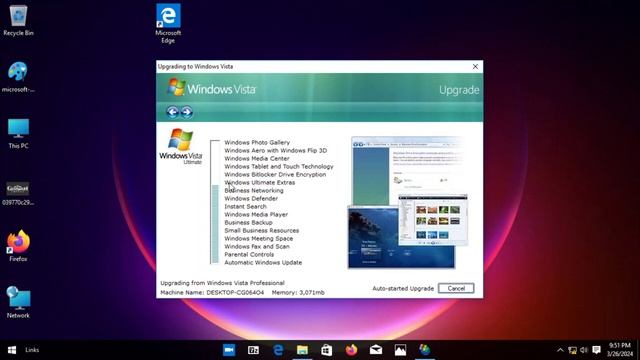Viewport: 640px width, 360px height.
Task: Open the notification center icon
Action: (x=596, y=350)
